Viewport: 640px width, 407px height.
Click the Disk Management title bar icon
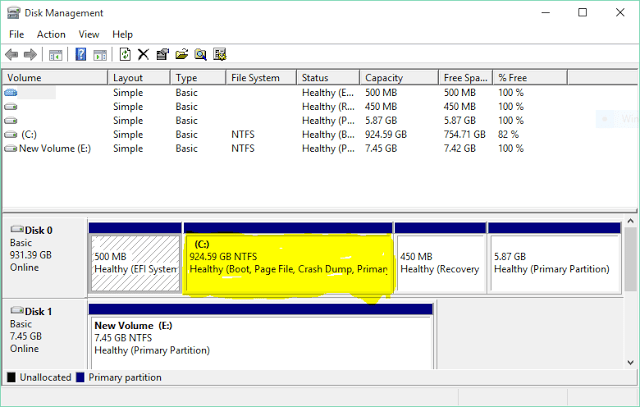tap(13, 13)
